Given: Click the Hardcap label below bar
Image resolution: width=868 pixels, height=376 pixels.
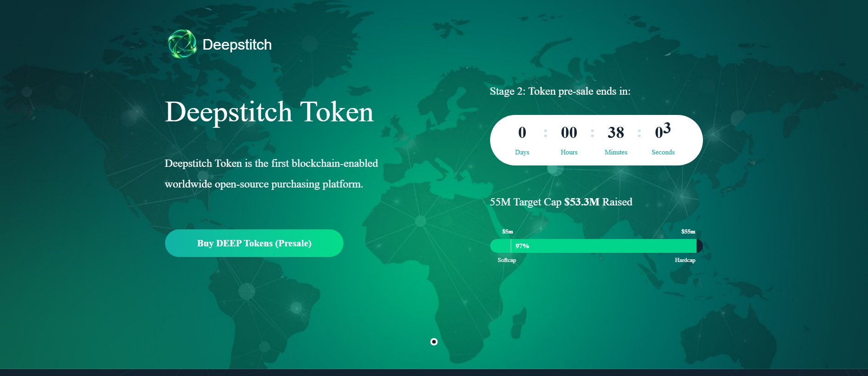Looking at the screenshot, I should click(x=685, y=260).
